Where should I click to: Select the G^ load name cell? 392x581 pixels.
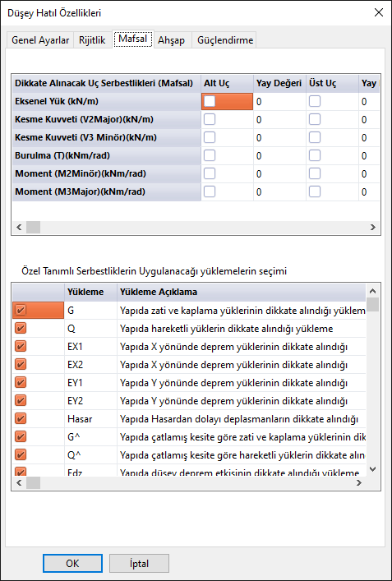click(90, 437)
